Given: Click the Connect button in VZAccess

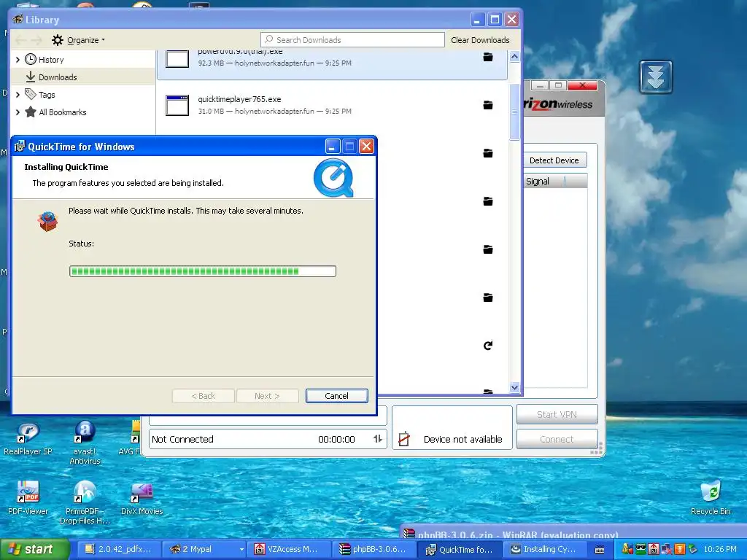Looking at the screenshot, I should [557, 439].
